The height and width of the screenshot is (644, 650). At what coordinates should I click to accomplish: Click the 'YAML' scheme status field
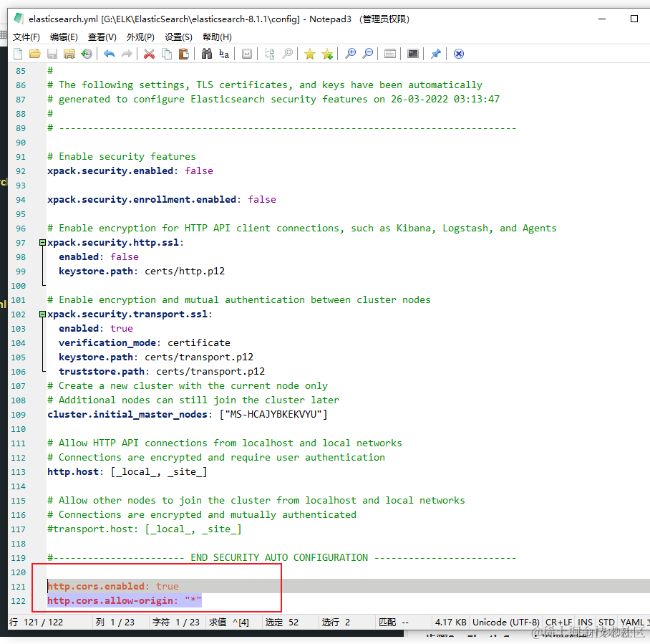(x=632, y=622)
